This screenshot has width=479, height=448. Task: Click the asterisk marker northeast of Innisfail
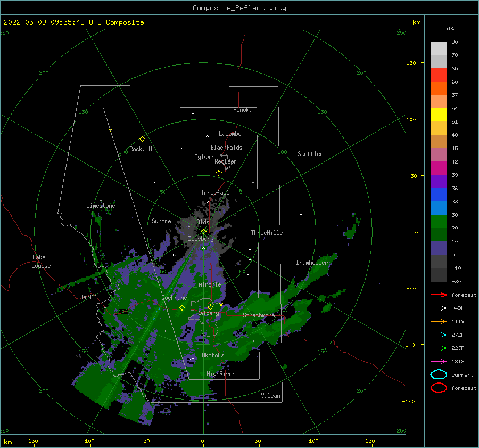pos(253,183)
